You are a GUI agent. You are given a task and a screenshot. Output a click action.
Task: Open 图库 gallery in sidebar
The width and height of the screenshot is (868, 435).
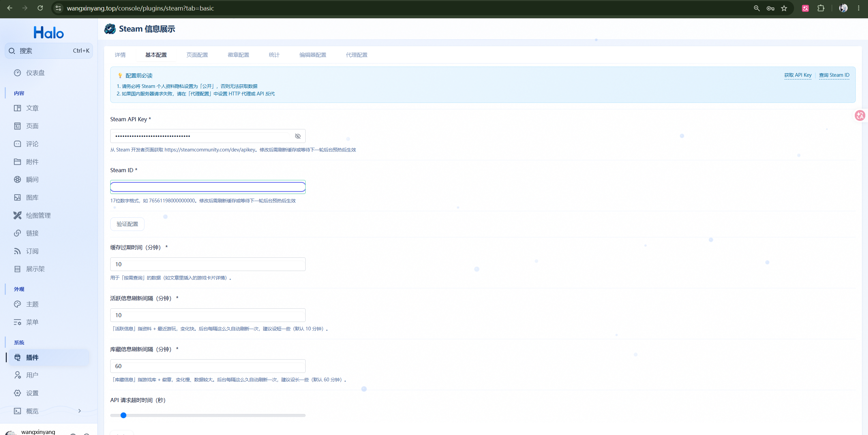coord(49,198)
